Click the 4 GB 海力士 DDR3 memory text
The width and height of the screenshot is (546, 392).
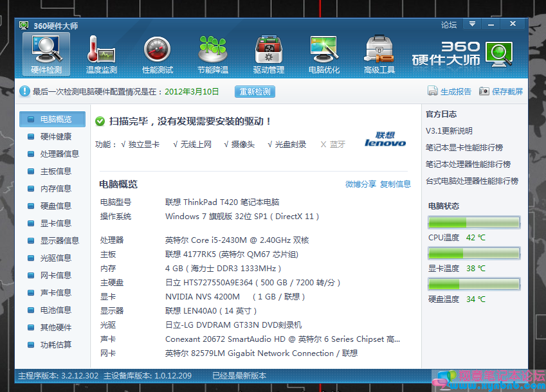click(x=223, y=269)
